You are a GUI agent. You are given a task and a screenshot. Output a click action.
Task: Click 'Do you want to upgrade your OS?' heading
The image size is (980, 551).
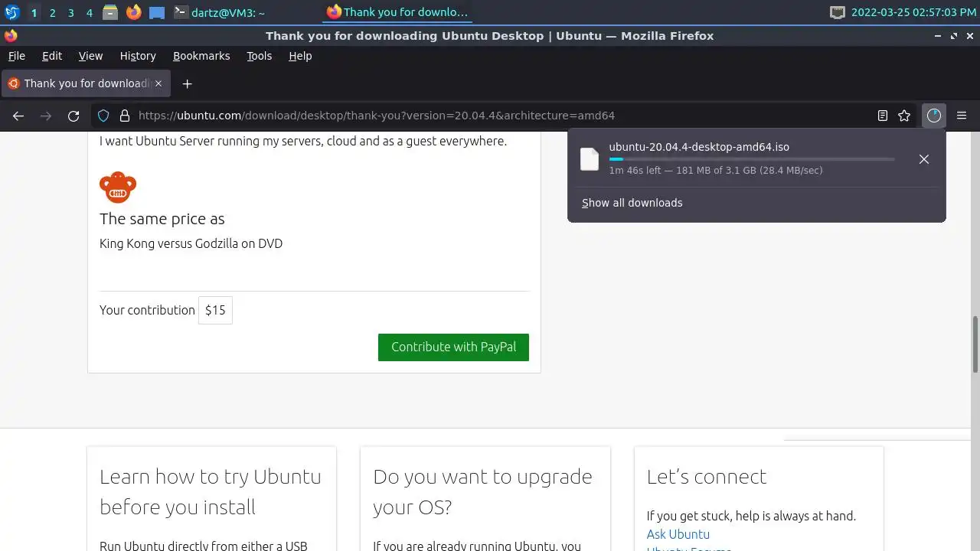(x=482, y=491)
